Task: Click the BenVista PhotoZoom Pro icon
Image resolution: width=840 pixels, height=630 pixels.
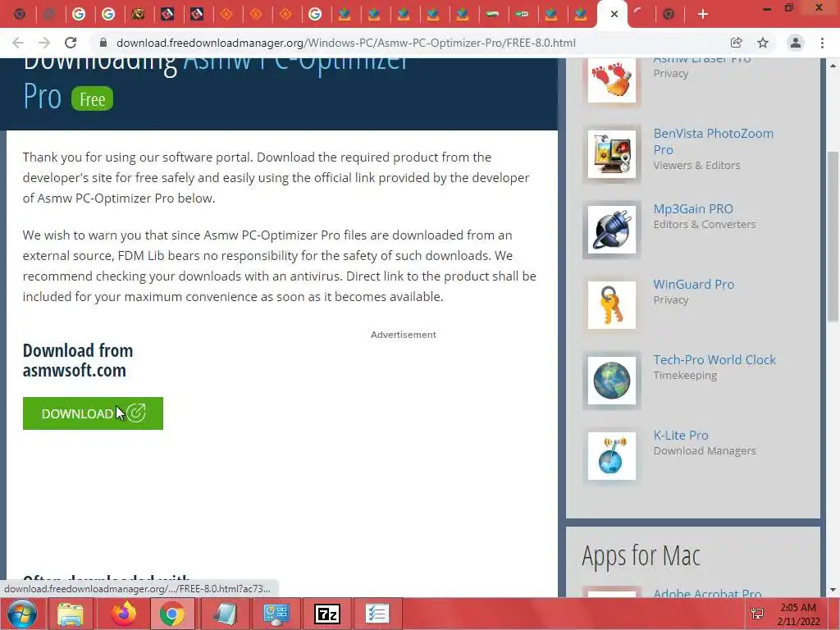Action: 611,154
